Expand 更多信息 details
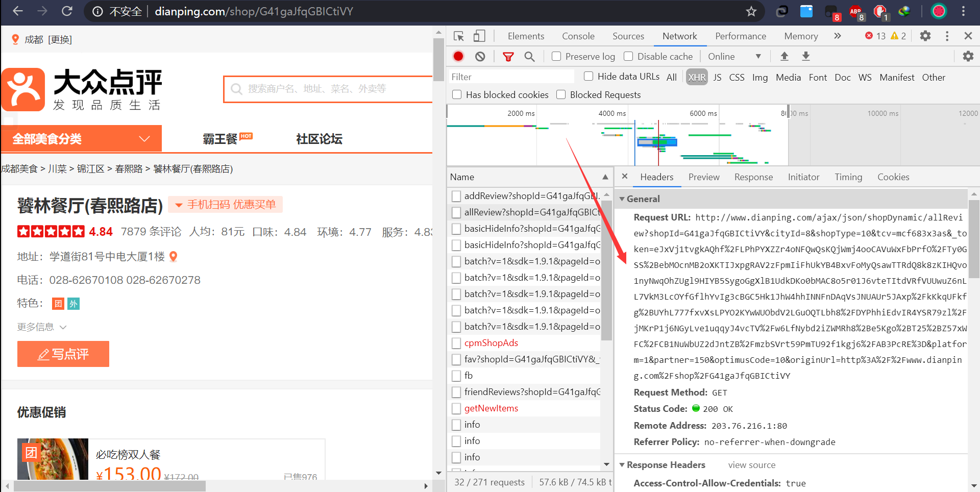This screenshot has height=492, width=980. click(42, 327)
